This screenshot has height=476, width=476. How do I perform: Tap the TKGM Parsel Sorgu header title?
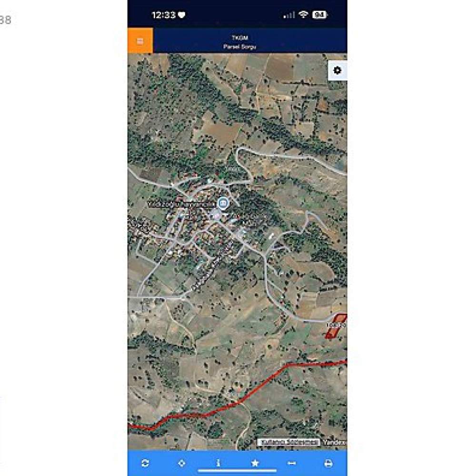click(240, 42)
